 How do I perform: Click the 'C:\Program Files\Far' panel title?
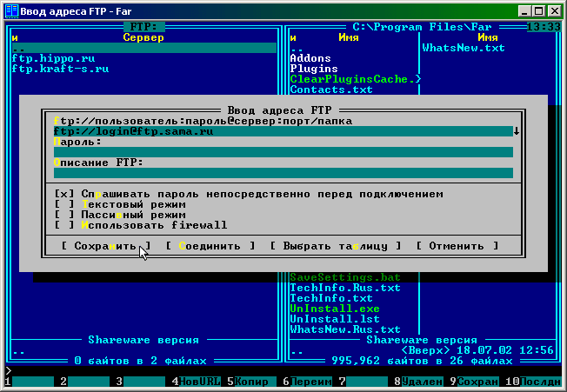pos(422,27)
